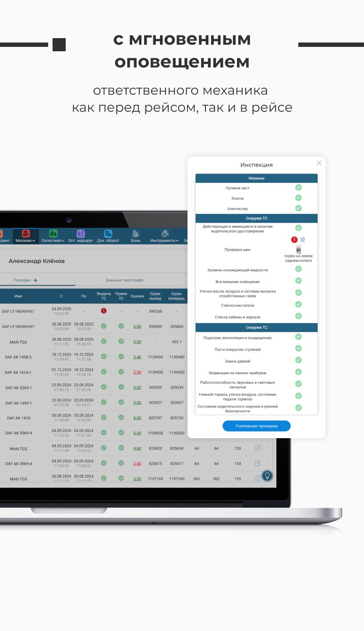Click the Док. оборот document icon
This screenshot has height=631, width=364.
click(108, 234)
